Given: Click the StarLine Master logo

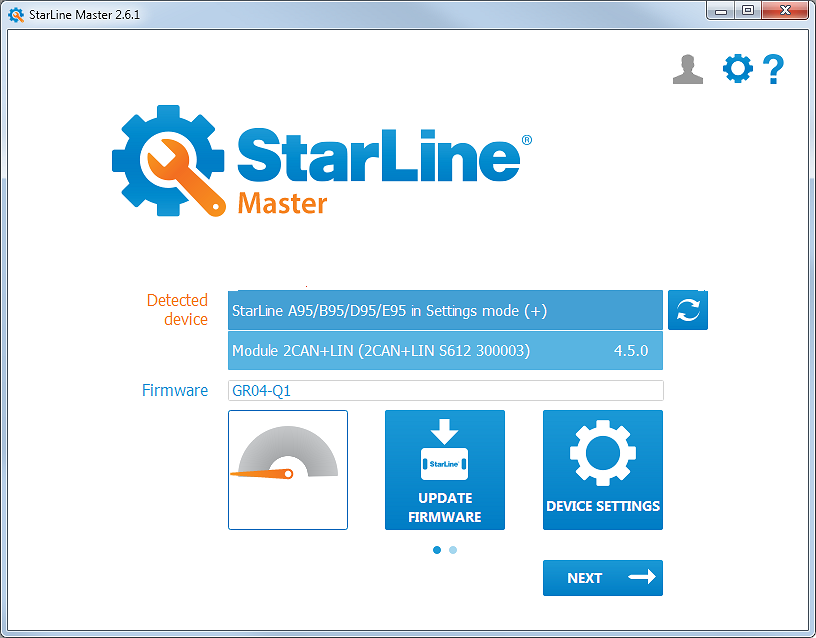Looking at the screenshot, I should pyautogui.click(x=322, y=161).
